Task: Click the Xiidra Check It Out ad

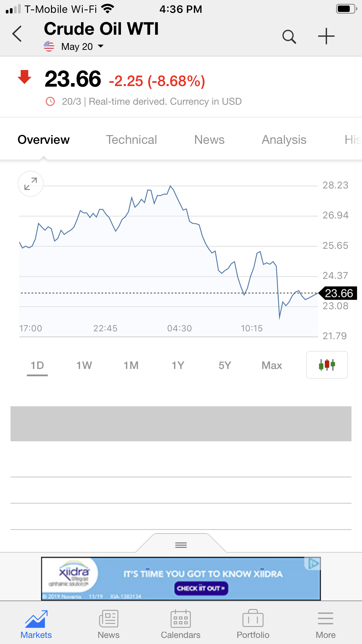Action: click(201, 588)
